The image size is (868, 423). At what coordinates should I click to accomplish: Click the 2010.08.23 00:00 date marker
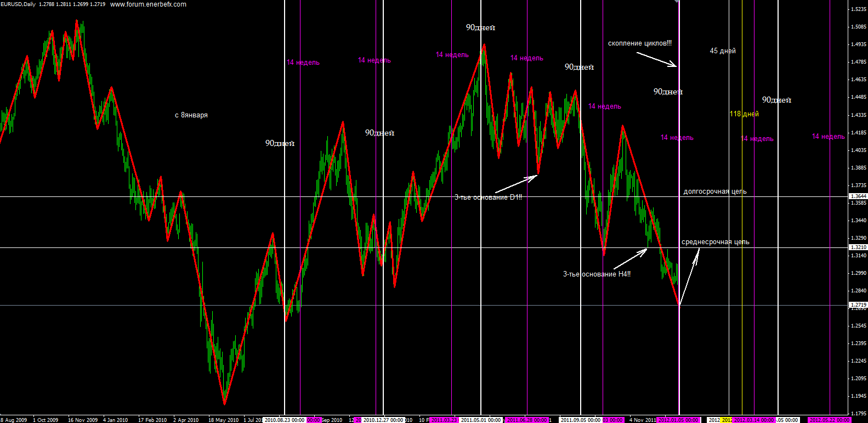pyautogui.click(x=284, y=420)
